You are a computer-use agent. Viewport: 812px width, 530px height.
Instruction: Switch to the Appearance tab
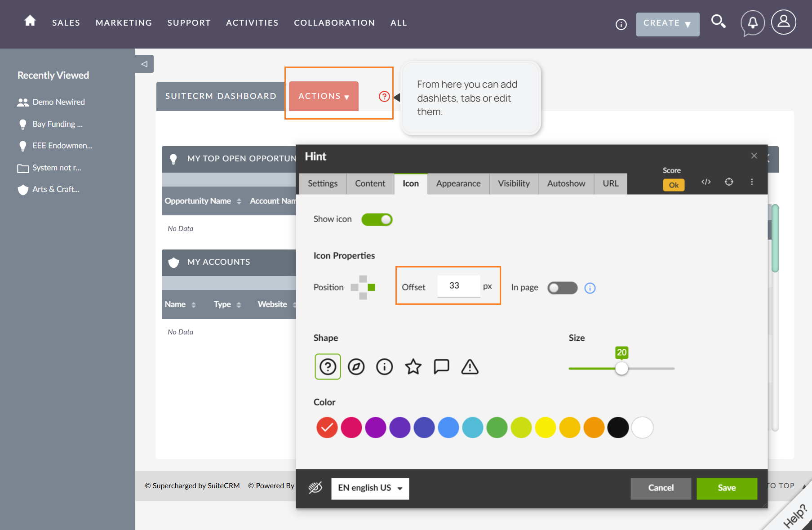(458, 184)
